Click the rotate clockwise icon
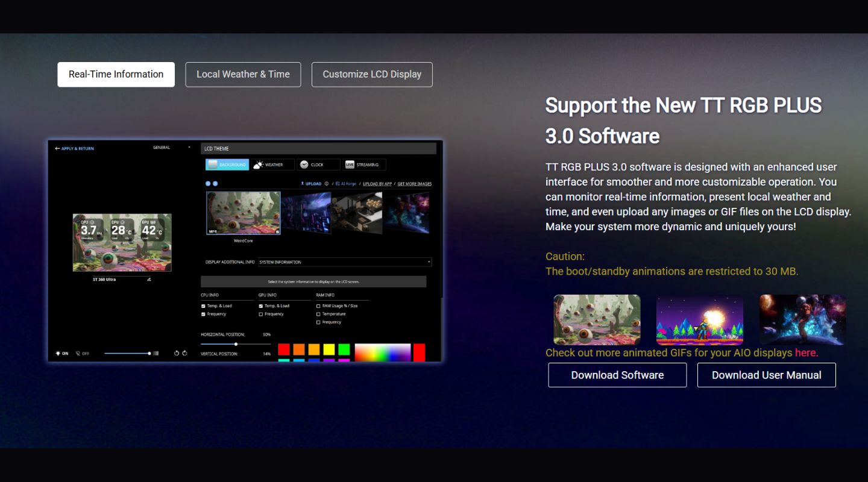Viewport: 868px width, 482px height. [x=185, y=353]
